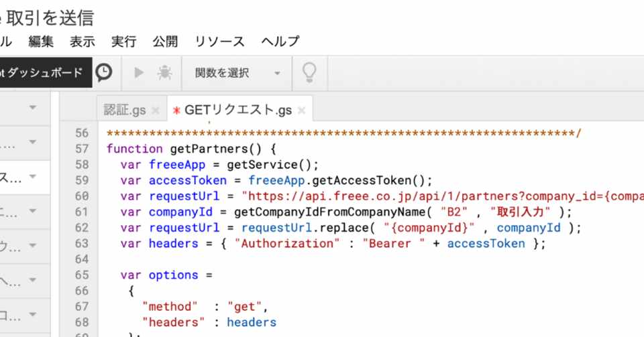This screenshot has width=644, height=337.
Task: Open the 公開 menu
Action: [166, 42]
